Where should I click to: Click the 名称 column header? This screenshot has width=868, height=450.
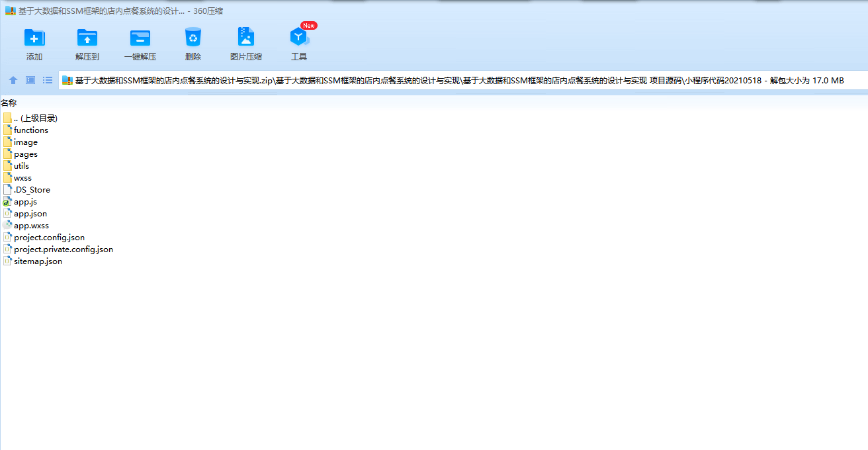[x=9, y=103]
